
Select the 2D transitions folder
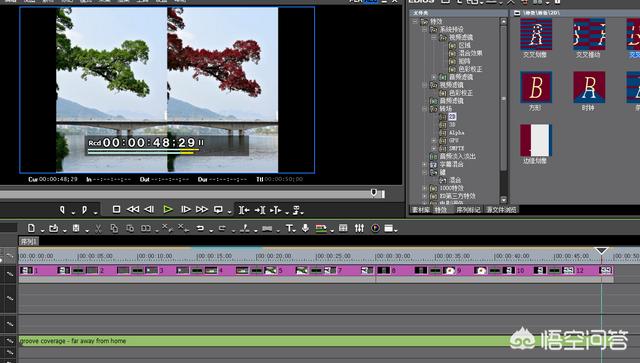click(x=452, y=117)
